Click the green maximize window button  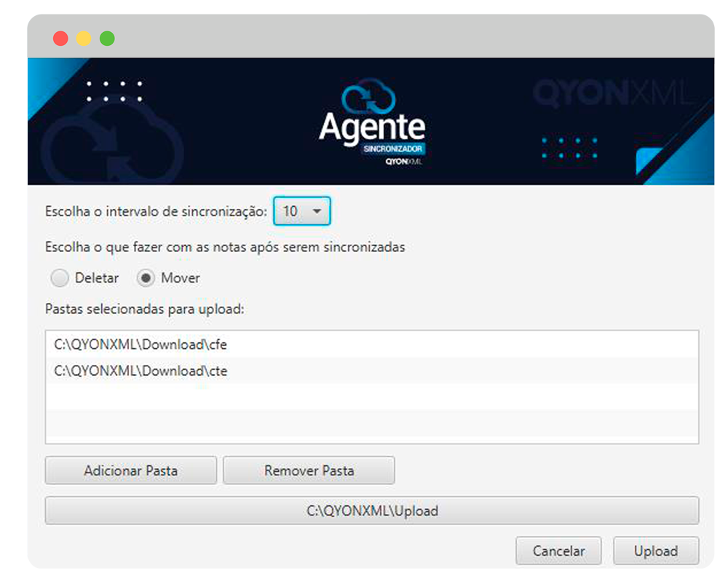[x=108, y=38]
